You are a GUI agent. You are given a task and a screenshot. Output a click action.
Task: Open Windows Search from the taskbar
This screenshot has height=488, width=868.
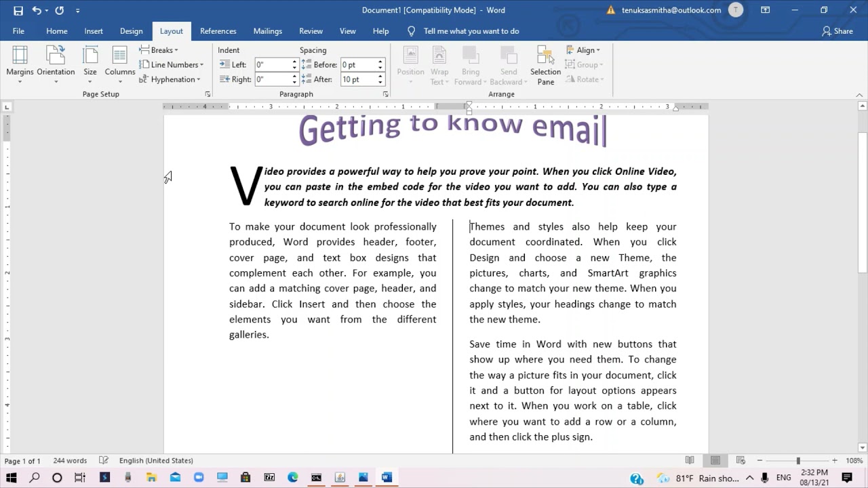click(x=35, y=478)
